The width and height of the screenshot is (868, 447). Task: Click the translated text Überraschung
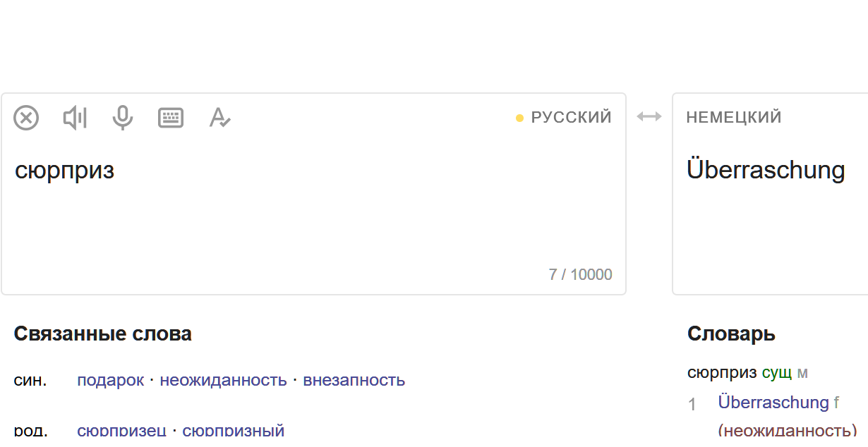766,171
